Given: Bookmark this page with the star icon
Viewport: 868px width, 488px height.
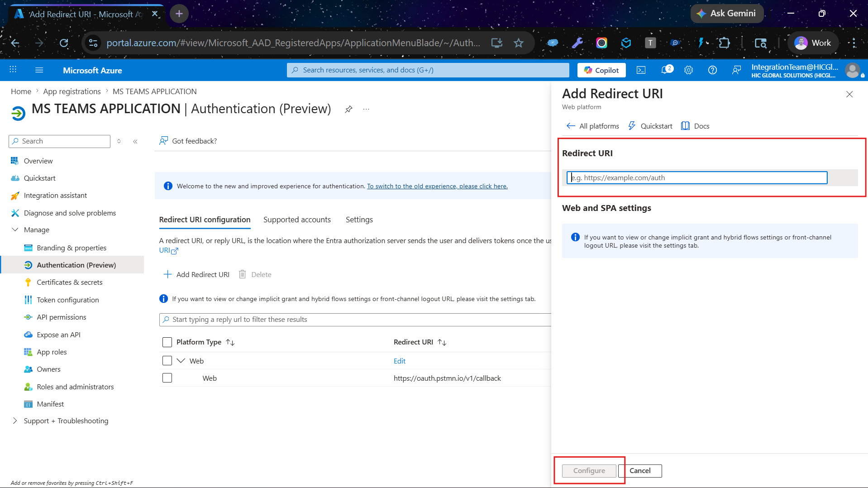Looking at the screenshot, I should (519, 43).
